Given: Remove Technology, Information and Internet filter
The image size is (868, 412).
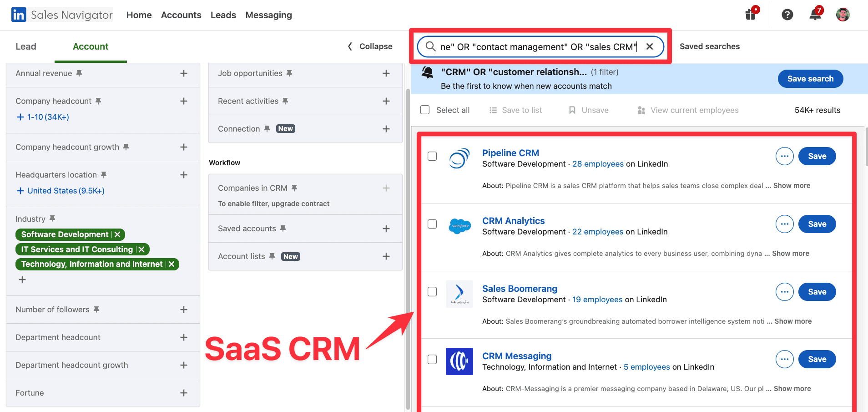Looking at the screenshot, I should point(172,264).
